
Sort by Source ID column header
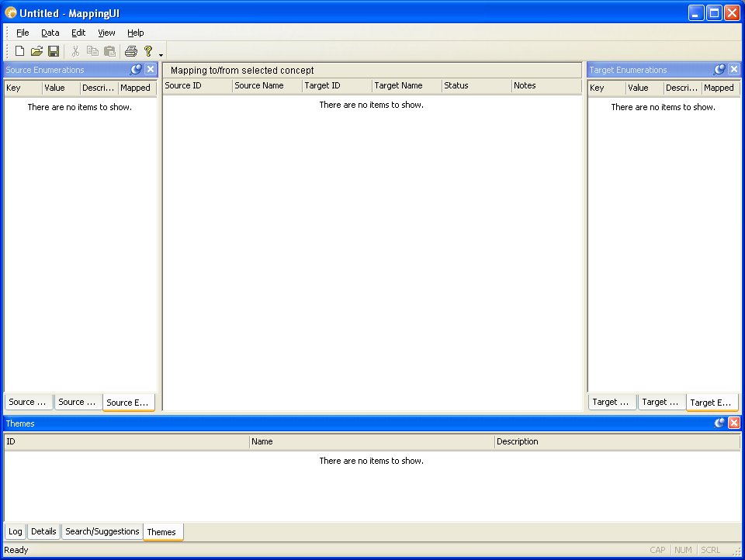197,85
